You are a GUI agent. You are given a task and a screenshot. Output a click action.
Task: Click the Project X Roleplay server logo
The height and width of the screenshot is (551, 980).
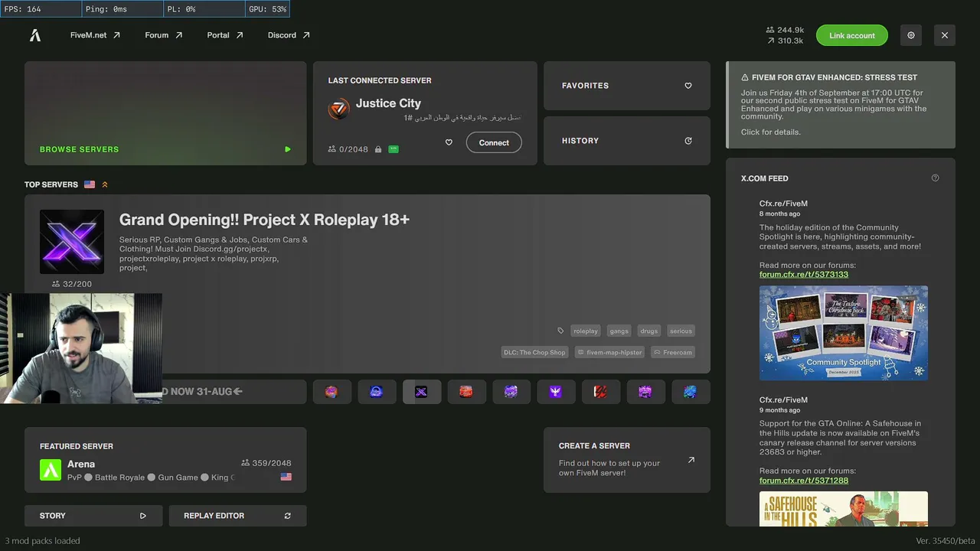coord(72,242)
